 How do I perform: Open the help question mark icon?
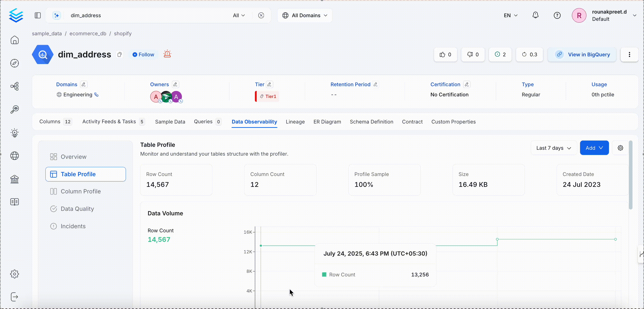coord(557,15)
